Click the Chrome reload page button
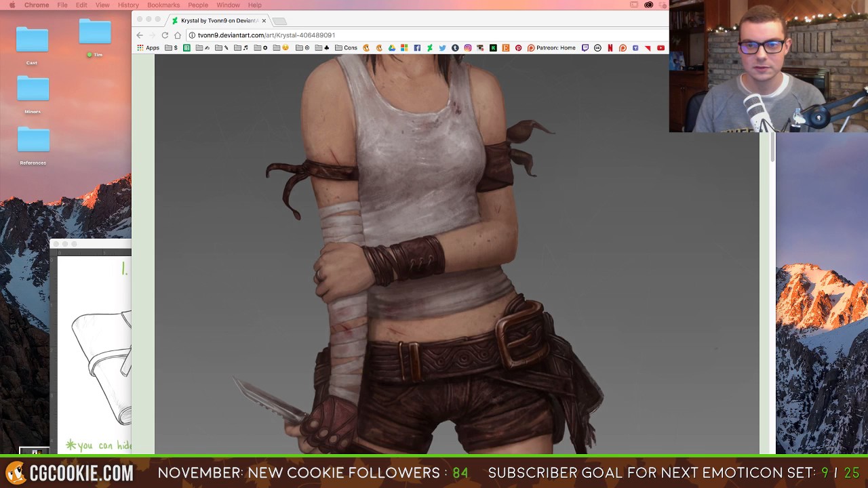This screenshot has width=868, height=488. 165,35
